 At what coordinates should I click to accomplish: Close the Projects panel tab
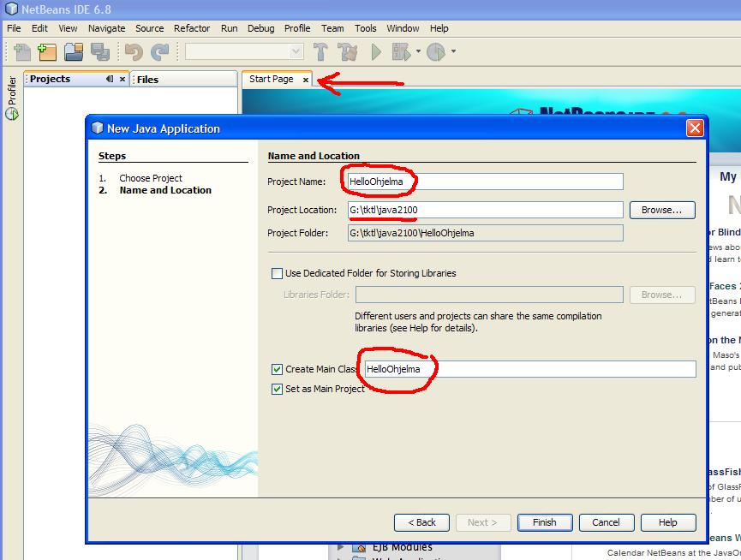pyautogui.click(x=123, y=80)
